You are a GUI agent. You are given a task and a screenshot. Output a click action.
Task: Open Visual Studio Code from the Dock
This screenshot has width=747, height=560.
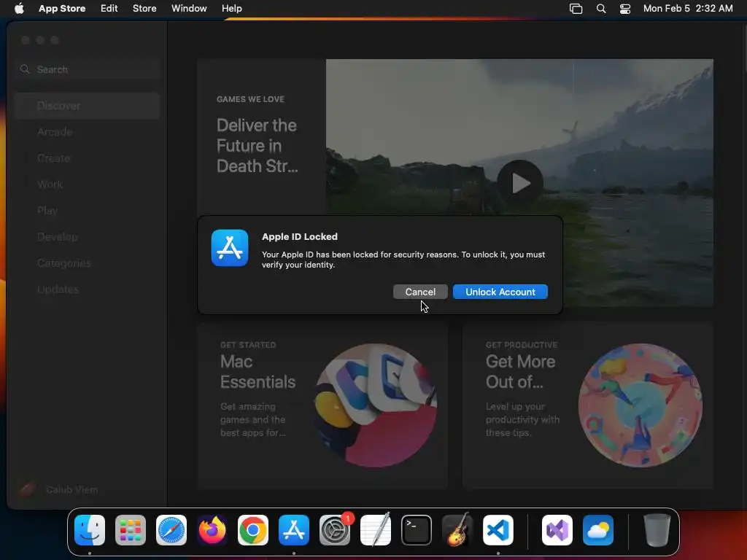498,530
